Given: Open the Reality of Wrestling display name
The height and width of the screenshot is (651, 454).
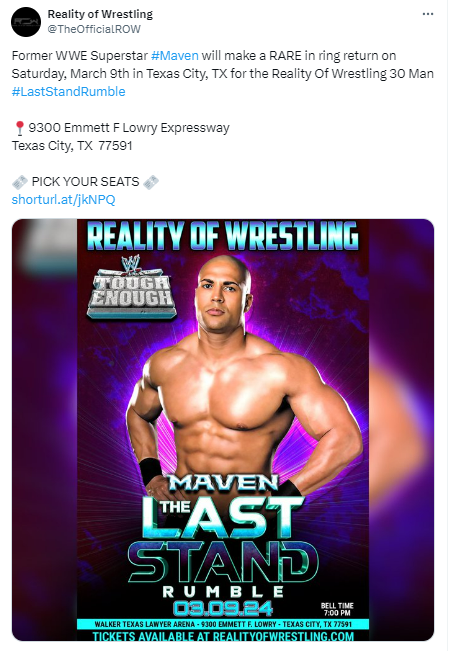Looking at the screenshot, I should click(100, 14).
